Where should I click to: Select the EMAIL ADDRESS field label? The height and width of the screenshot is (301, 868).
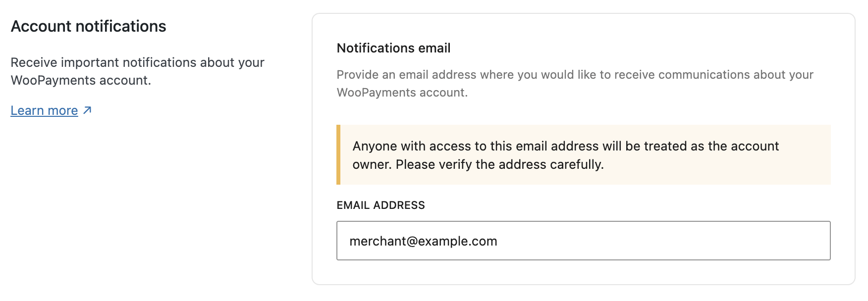[380, 205]
